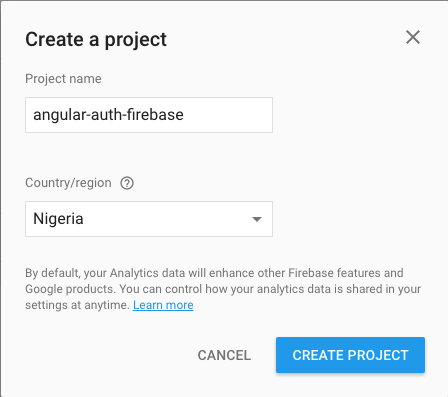Dismiss the dialog with the X icon

click(413, 37)
